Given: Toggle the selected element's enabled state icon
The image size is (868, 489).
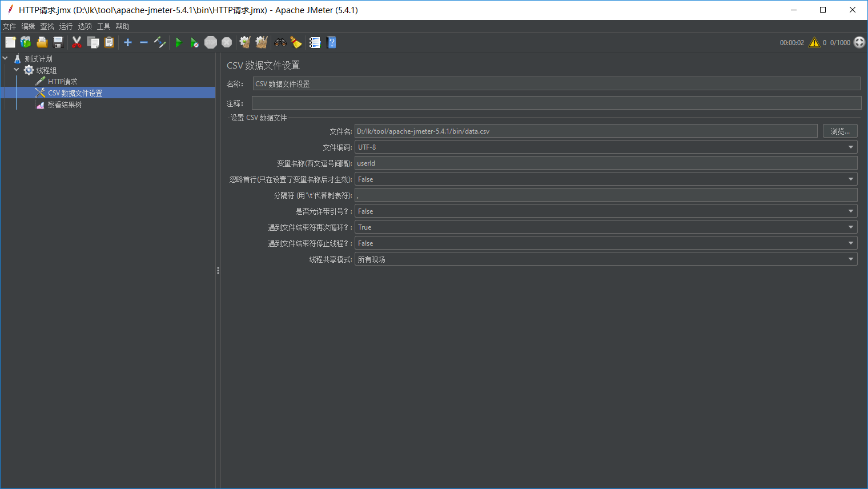Looking at the screenshot, I should (x=159, y=42).
